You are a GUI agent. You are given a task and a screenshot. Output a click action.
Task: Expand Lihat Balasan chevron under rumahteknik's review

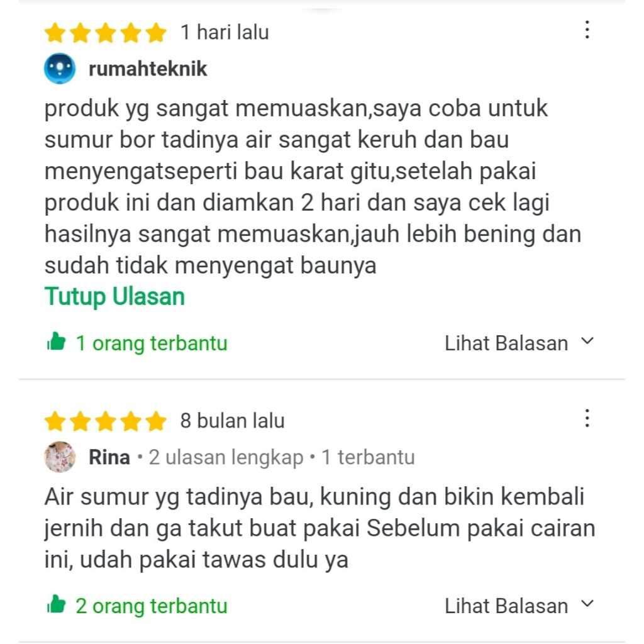pyautogui.click(x=587, y=341)
